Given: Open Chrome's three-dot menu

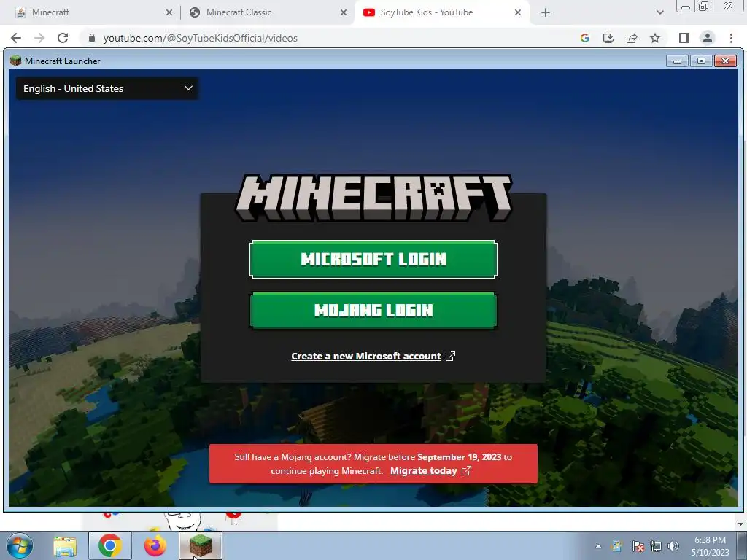Looking at the screenshot, I should [731, 38].
